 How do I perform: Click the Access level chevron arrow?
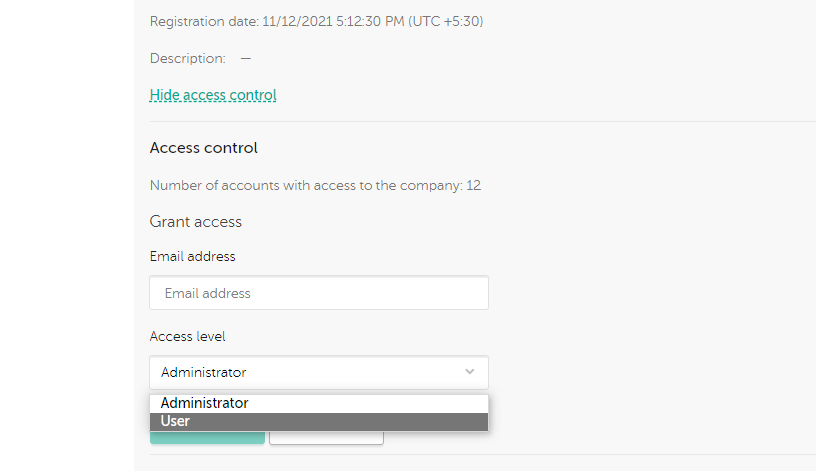[x=470, y=372]
